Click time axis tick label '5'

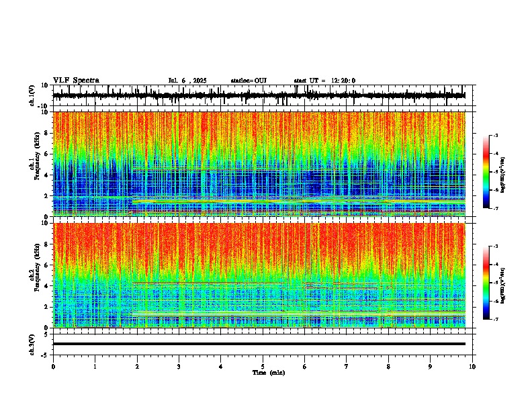pos(263,367)
